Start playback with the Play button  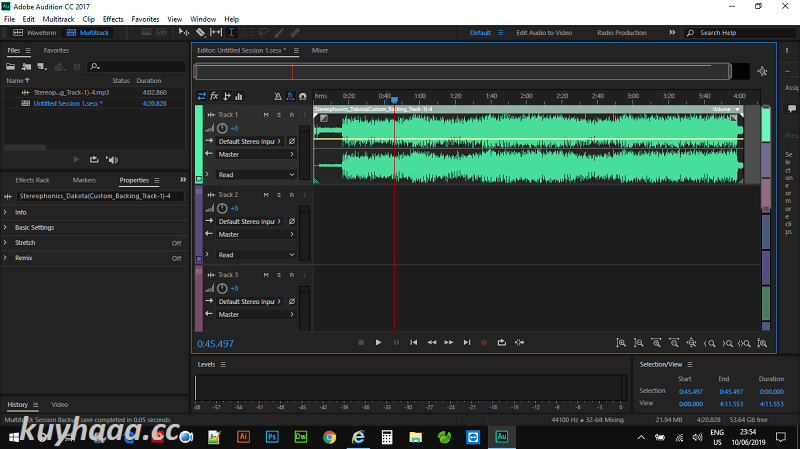tap(378, 342)
